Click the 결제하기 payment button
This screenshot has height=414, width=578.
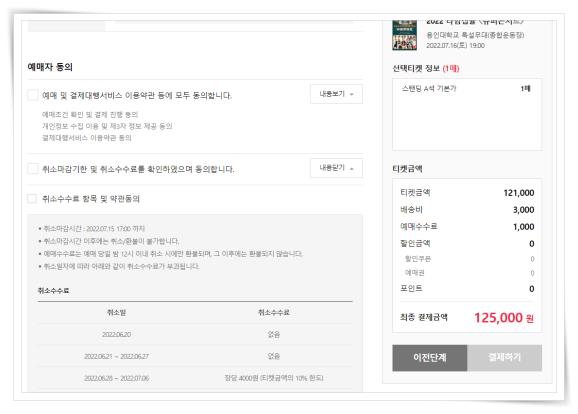click(x=505, y=358)
